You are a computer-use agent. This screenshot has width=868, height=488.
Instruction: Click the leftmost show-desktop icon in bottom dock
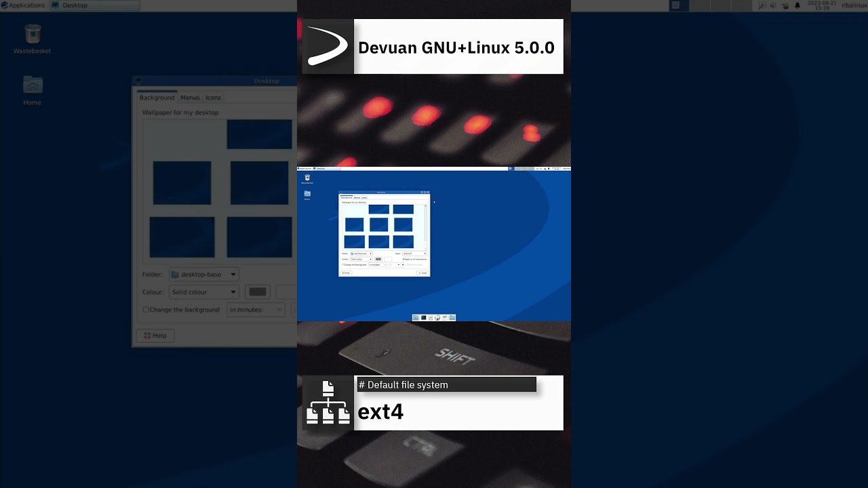pyautogui.click(x=416, y=317)
